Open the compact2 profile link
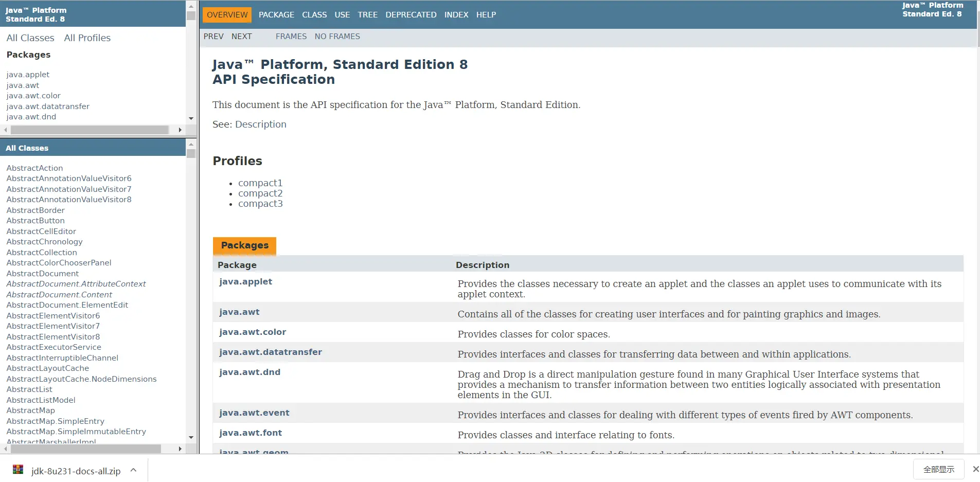 [x=260, y=193]
